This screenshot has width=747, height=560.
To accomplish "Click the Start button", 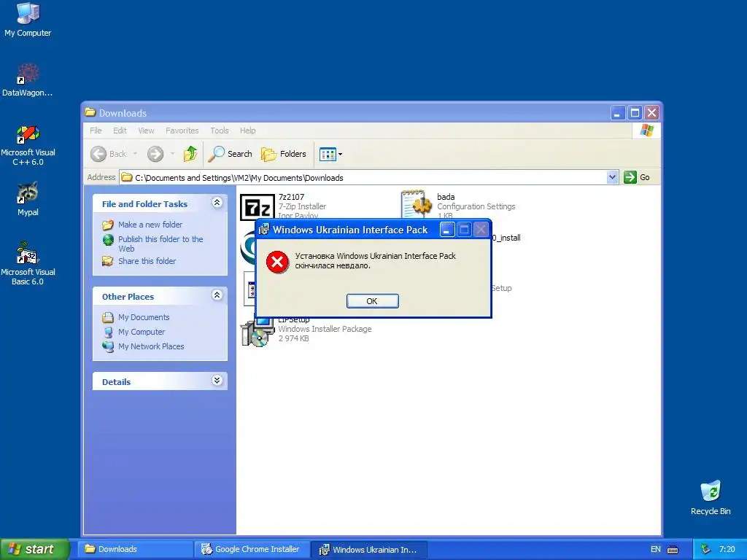I will (x=34, y=549).
